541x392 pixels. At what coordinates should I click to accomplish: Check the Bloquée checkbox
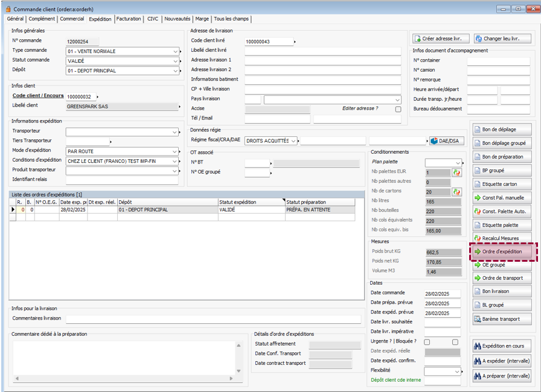click(455, 342)
